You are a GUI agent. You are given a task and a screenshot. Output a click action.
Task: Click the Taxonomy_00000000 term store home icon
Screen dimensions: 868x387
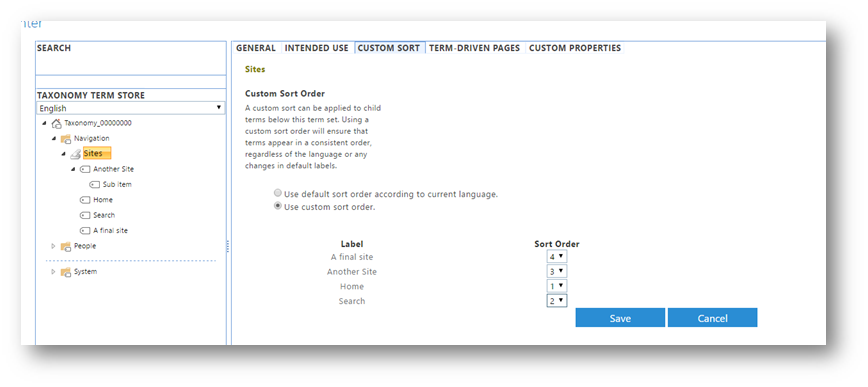pyautogui.click(x=56, y=123)
